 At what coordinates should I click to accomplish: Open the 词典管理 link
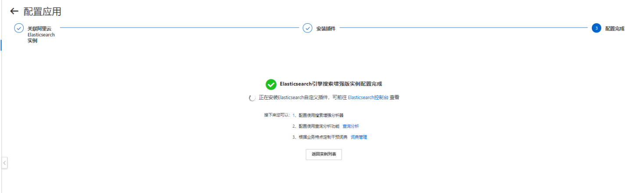pos(359,137)
